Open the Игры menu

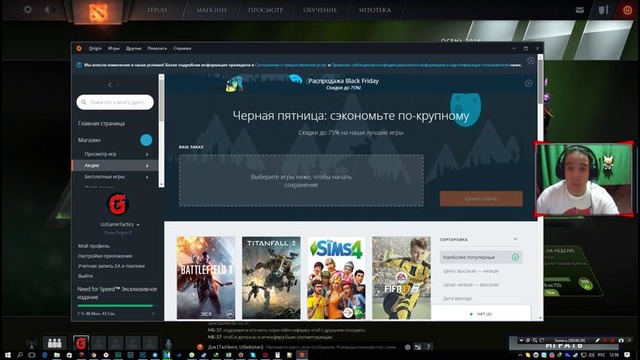tap(114, 48)
